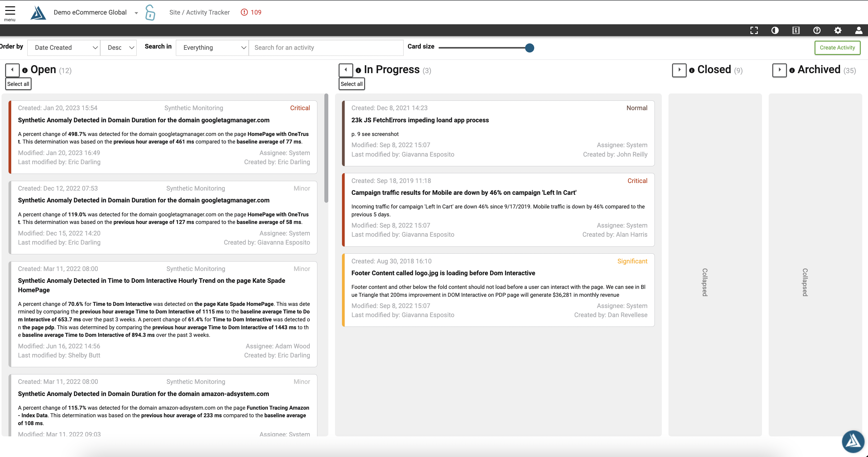Click the Collapsed label in Archived column
Screen dimensions: 868x457
(x=805, y=282)
